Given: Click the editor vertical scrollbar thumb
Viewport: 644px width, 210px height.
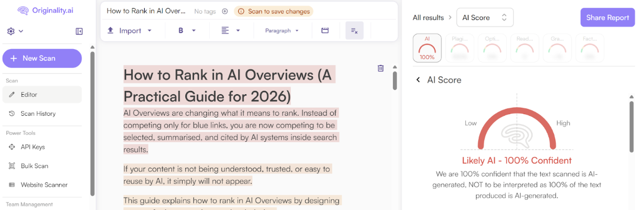Looking at the screenshot, I should pyautogui.click(x=395, y=81).
